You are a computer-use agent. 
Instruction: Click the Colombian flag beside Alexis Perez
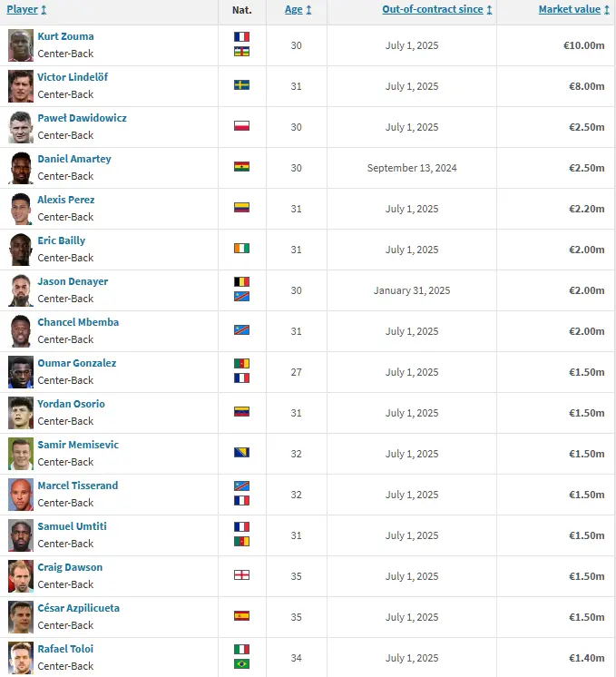pyautogui.click(x=241, y=208)
